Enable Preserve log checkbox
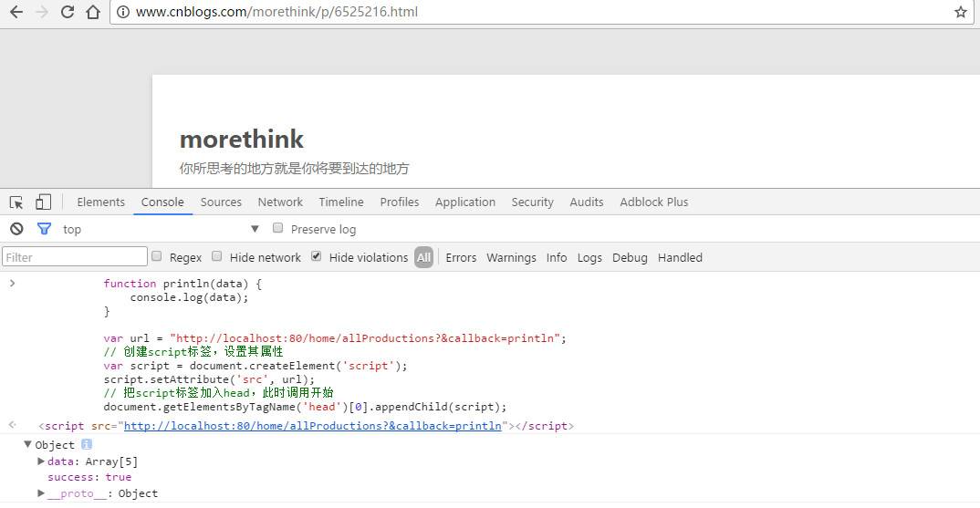This screenshot has height=508, width=980. 278,228
